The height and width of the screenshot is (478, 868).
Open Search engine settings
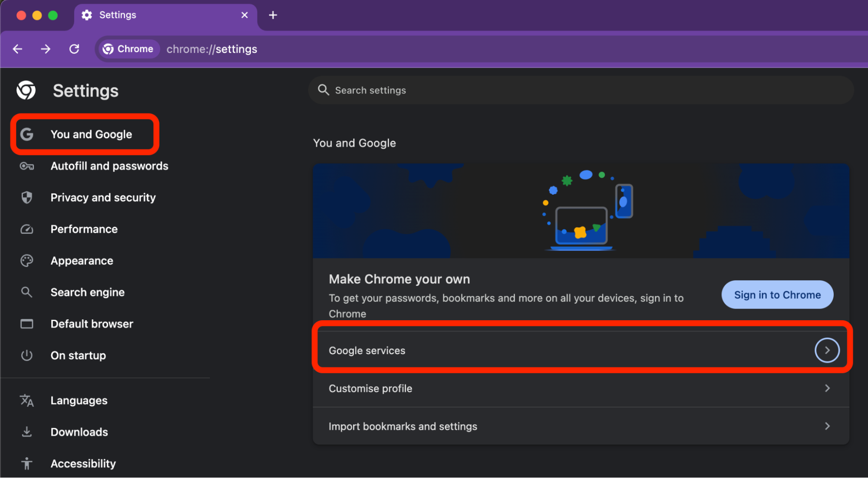(88, 292)
